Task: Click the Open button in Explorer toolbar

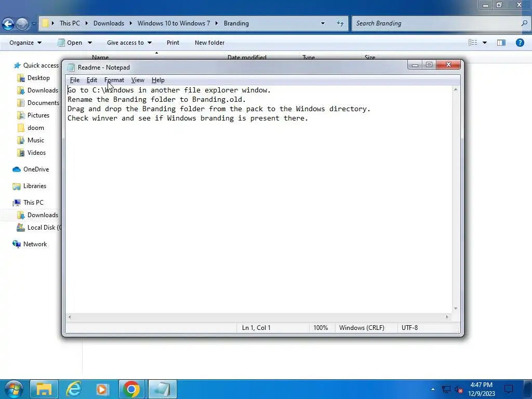Action: (x=70, y=43)
